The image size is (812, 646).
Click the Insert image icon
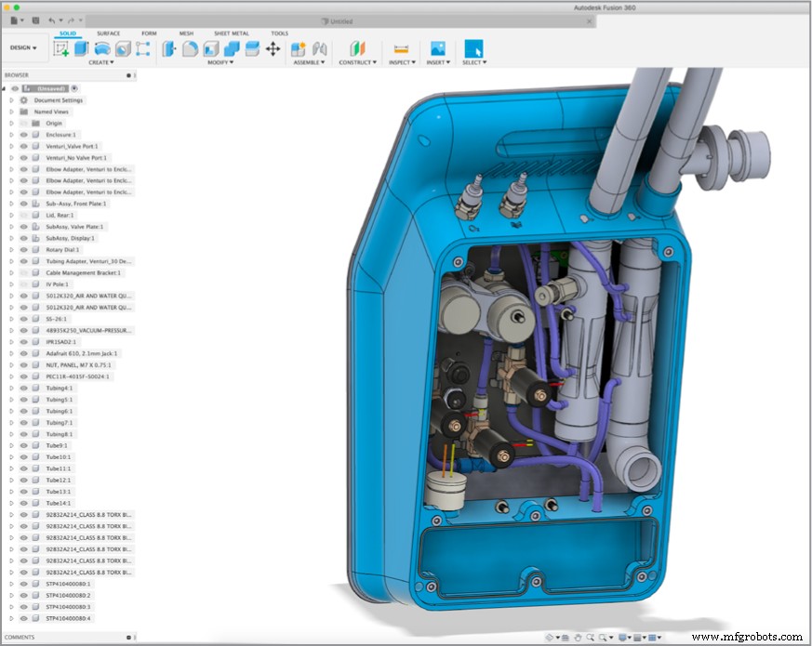click(437, 48)
